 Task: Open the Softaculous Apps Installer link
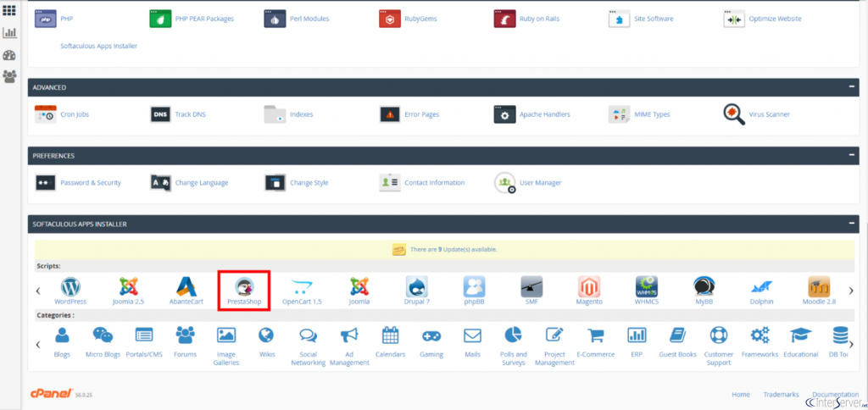[x=98, y=46]
